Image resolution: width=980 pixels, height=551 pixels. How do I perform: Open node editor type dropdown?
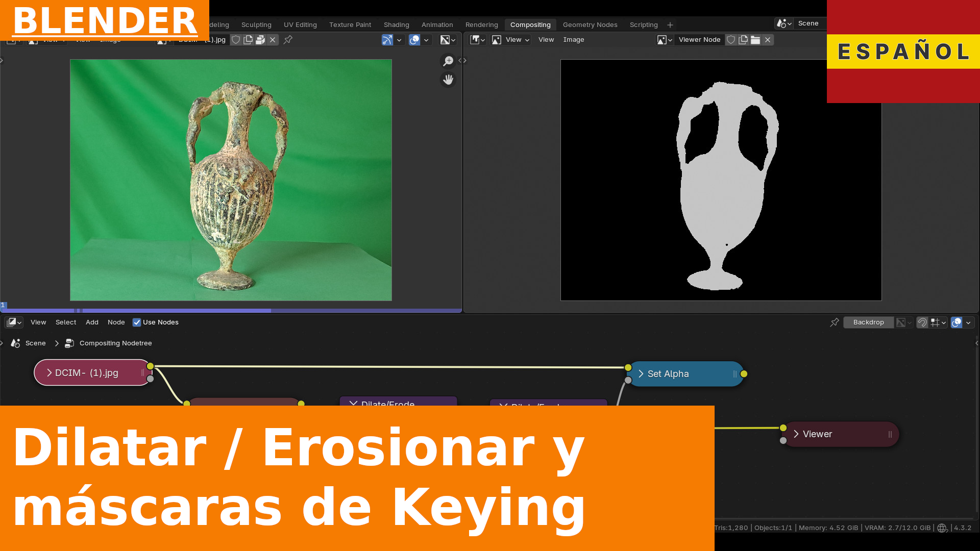click(x=14, y=322)
